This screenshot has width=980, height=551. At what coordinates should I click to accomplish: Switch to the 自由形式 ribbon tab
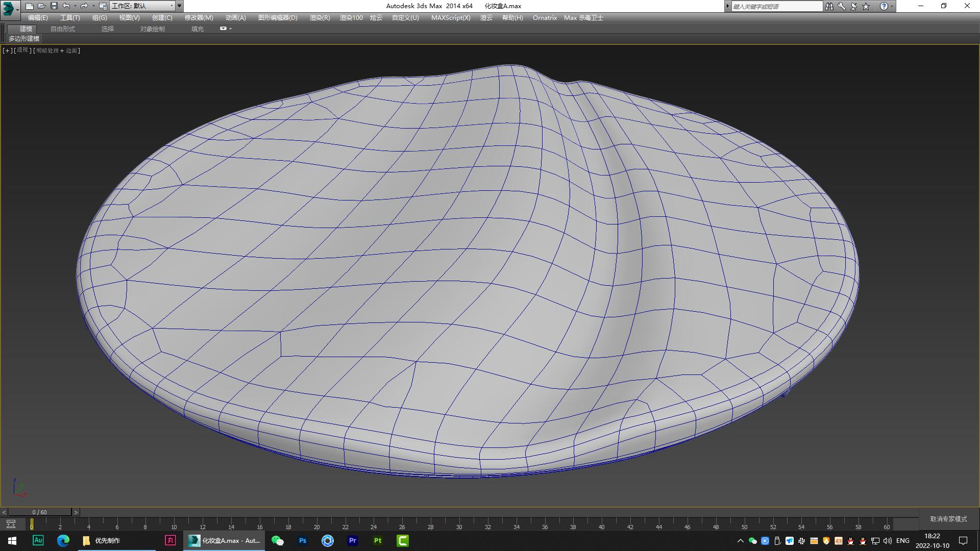[x=62, y=29]
